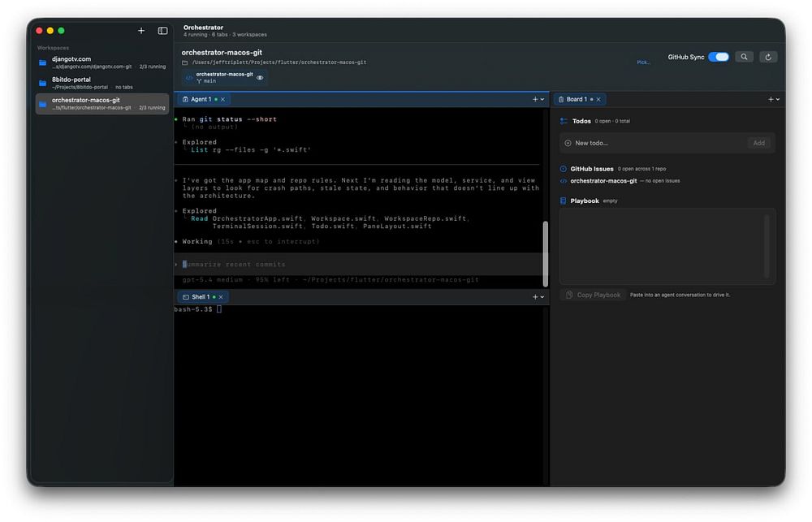Add a new workspace with the plus icon
This screenshot has height=522, width=812.
click(x=140, y=31)
